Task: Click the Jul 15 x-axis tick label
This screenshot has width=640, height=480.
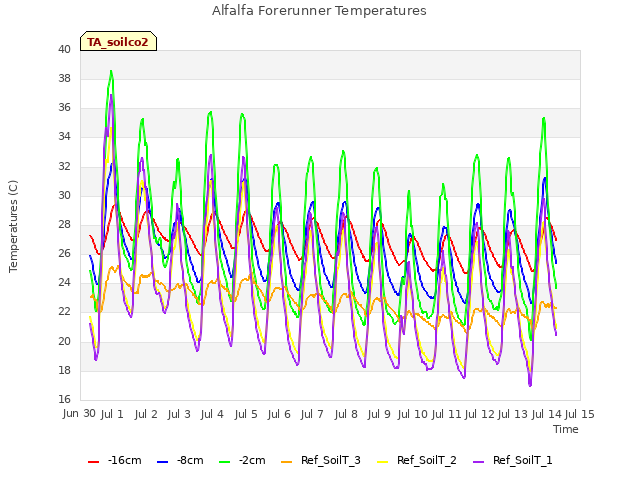Action: (580, 414)
